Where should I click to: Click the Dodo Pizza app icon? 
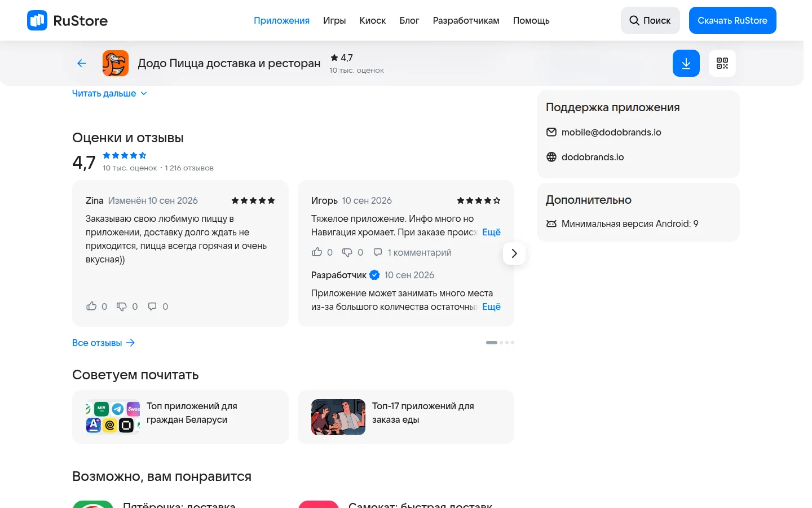[x=116, y=63]
